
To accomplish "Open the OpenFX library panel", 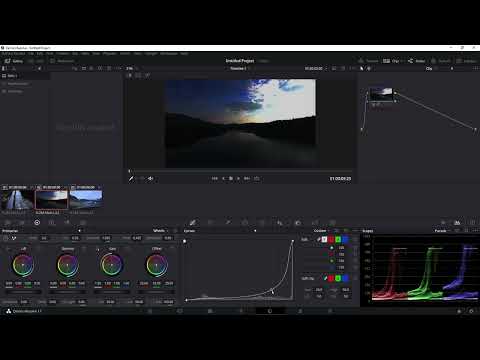I will pyautogui.click(x=441, y=61).
